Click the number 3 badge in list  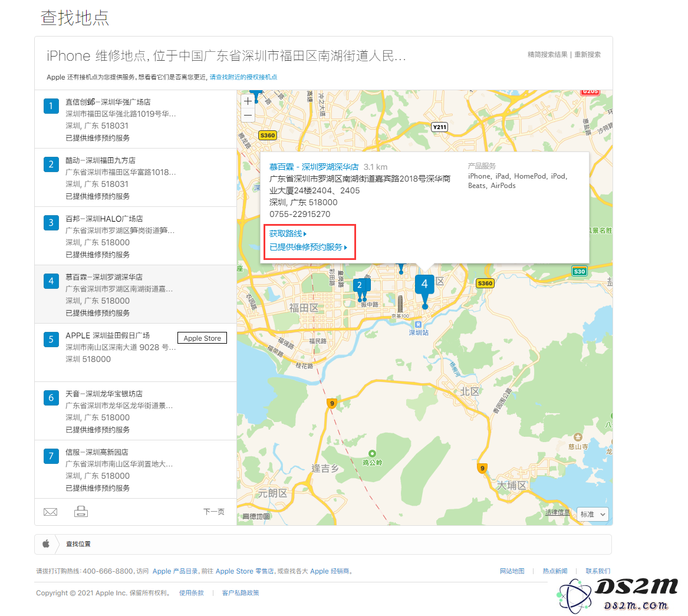coord(51,222)
